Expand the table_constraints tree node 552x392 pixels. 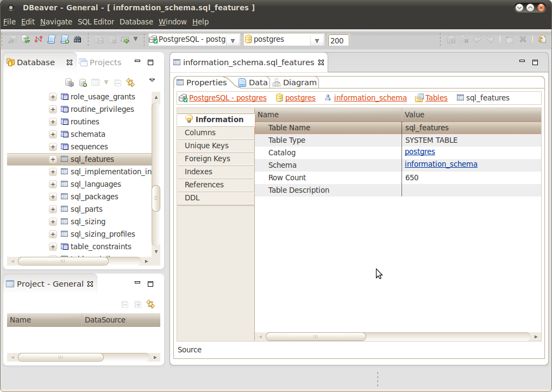(x=53, y=246)
